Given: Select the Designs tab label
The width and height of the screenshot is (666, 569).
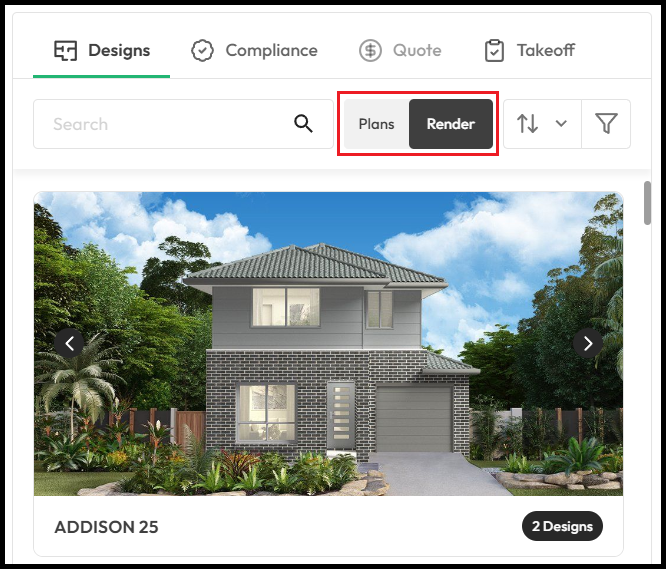Looking at the screenshot, I should (x=119, y=51).
